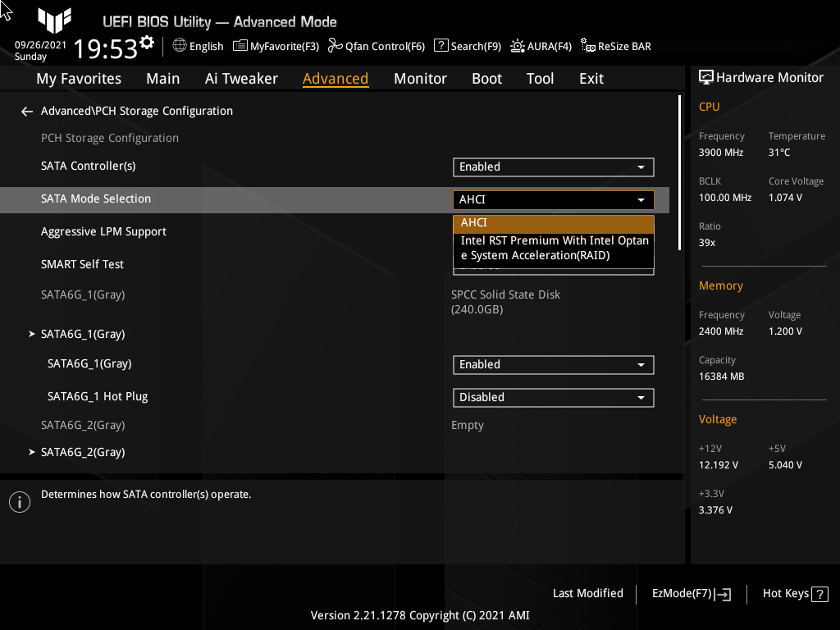This screenshot has height=630, width=840.
Task: Open the SATA6G_1 Hot Plug dropdown
Action: pos(553,397)
